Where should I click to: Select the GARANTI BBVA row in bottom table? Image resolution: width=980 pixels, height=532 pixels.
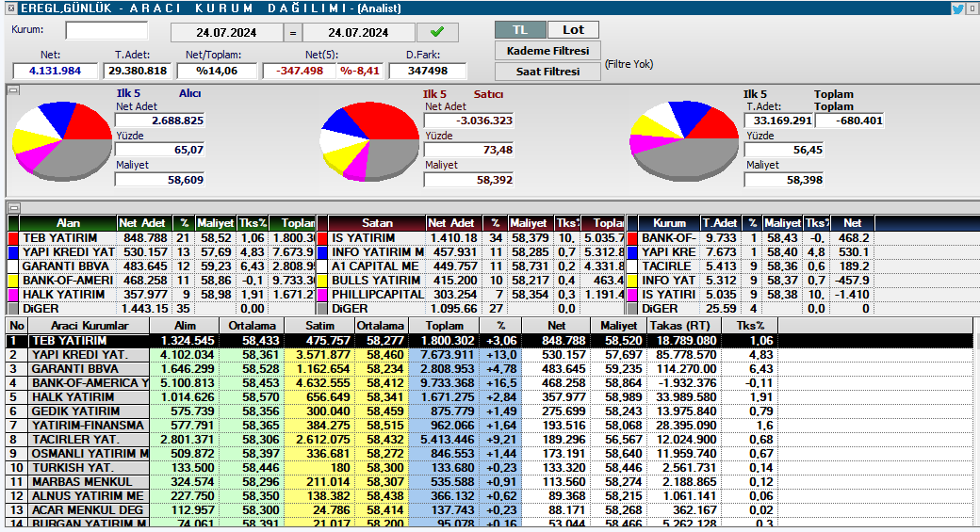pyautogui.click(x=489, y=369)
